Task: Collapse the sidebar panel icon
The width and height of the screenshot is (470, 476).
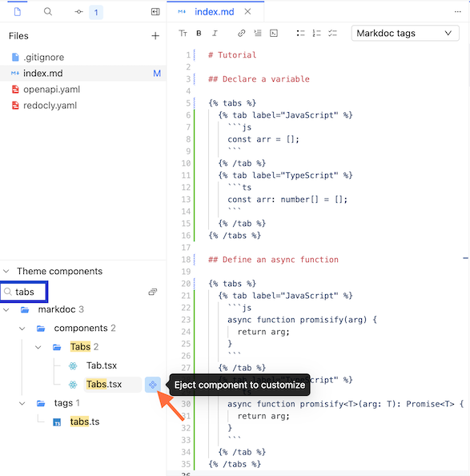Action: coord(155,12)
